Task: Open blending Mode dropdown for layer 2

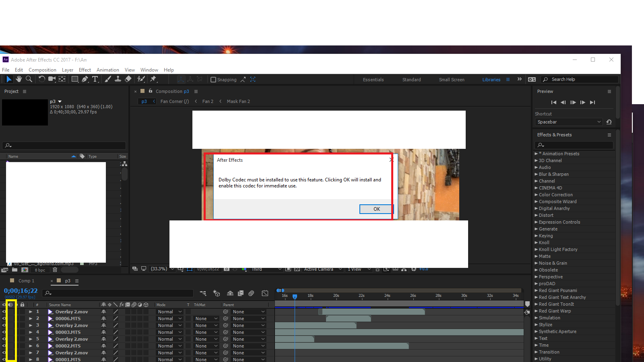Action: 170,319
